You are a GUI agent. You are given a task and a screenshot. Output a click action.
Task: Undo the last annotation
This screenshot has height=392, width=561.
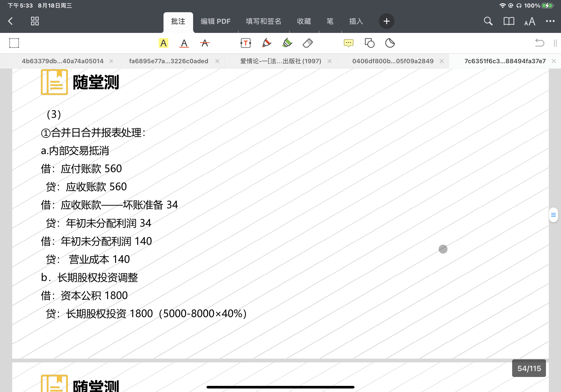tap(539, 43)
